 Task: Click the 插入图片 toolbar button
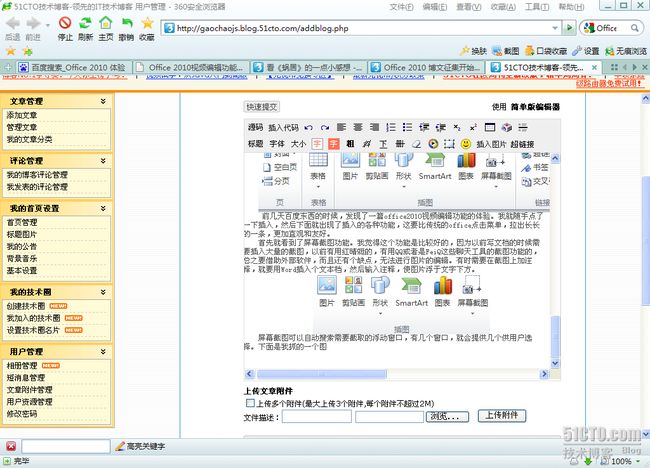pos(491,144)
